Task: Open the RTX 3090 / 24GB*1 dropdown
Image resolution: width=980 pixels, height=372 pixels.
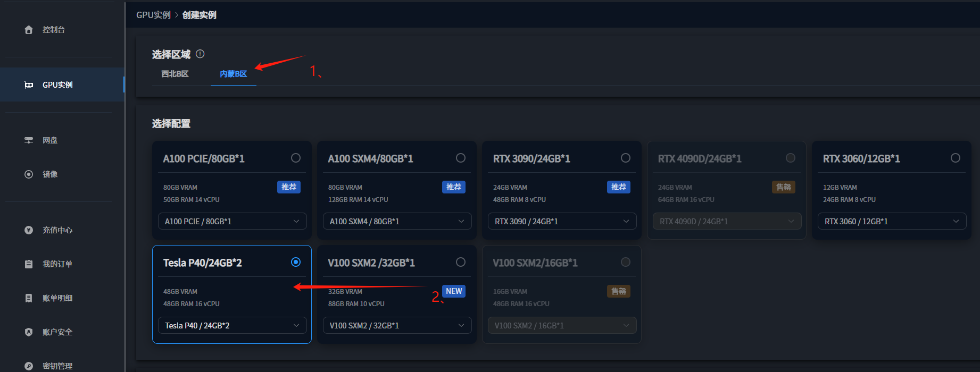Action: click(562, 221)
